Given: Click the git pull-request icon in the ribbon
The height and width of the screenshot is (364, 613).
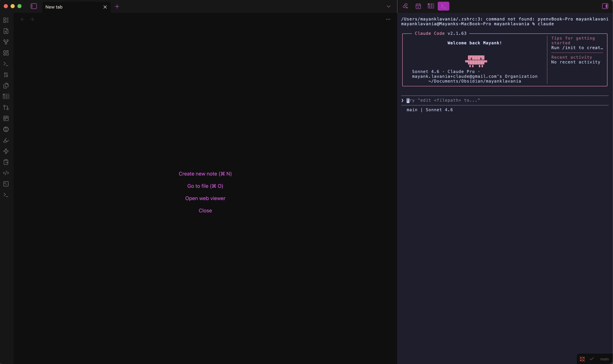Looking at the screenshot, I should tap(6, 107).
